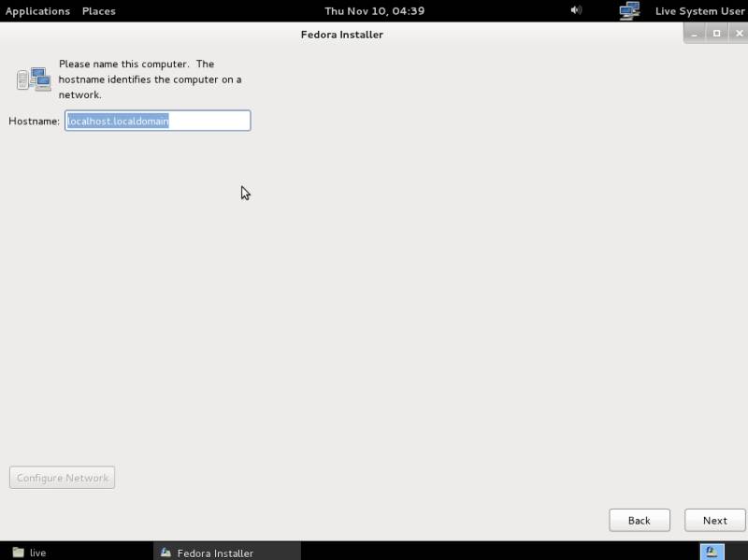Close the Fedora Installer window
748x560 pixels.
pyautogui.click(x=739, y=34)
